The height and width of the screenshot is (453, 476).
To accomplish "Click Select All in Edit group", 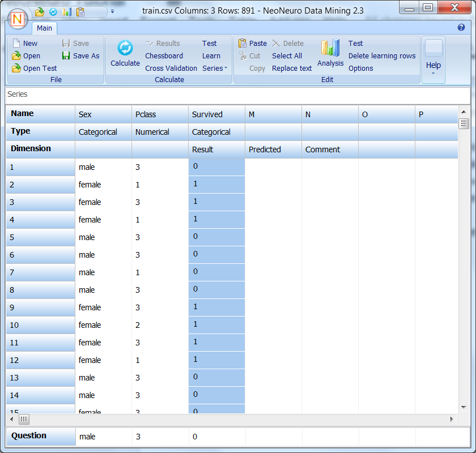I will [x=287, y=56].
